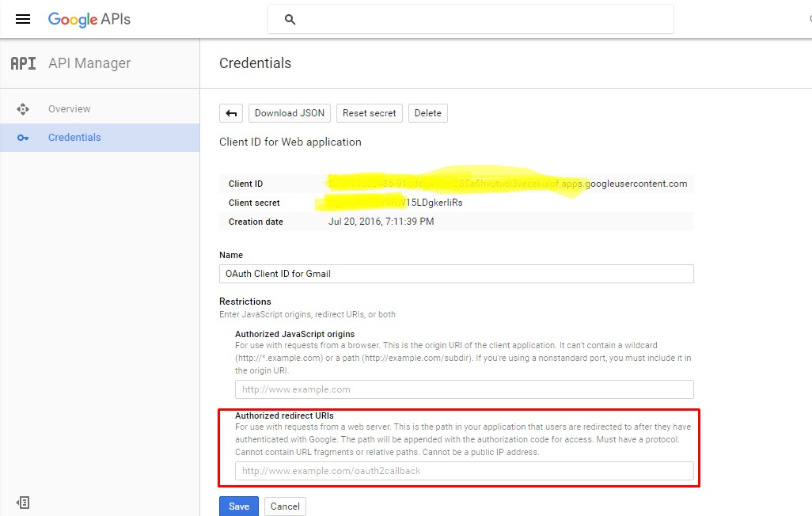This screenshot has height=516, width=812.
Task: Click the creation date 'Jul 20, 2016, 7:11:39 PM'
Action: click(x=381, y=222)
